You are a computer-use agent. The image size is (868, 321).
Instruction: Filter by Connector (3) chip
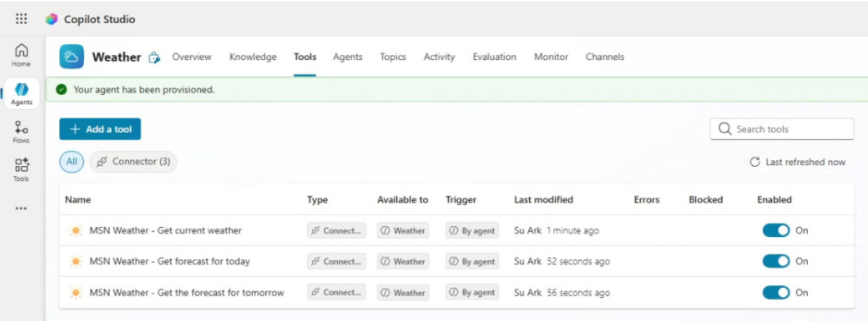point(133,162)
